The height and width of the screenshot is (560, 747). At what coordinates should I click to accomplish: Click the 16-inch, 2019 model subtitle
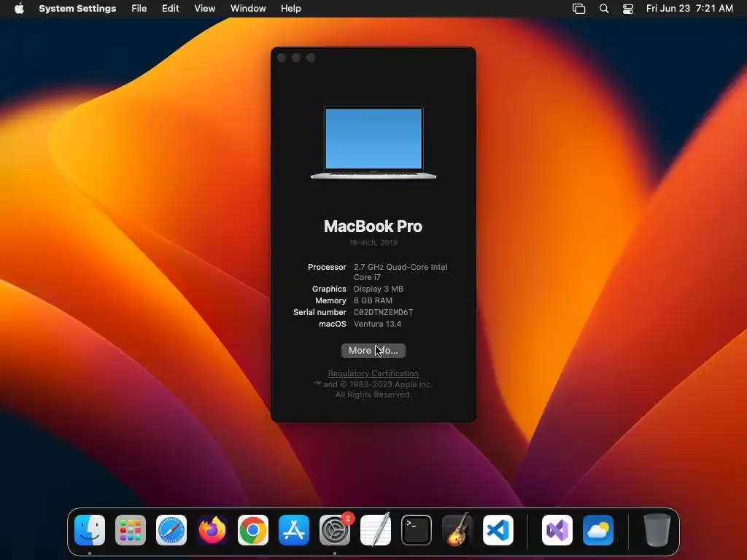(x=373, y=242)
